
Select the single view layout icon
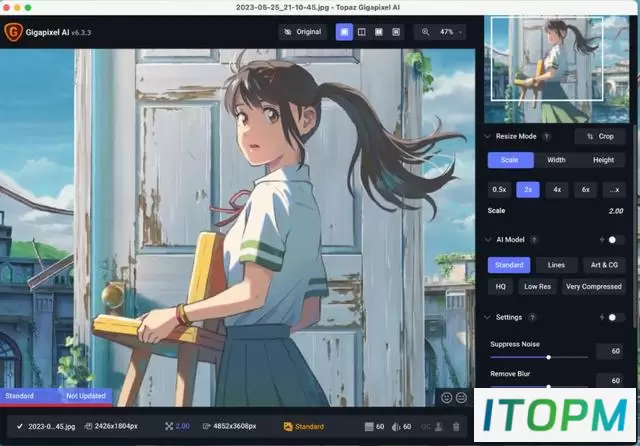(x=344, y=32)
